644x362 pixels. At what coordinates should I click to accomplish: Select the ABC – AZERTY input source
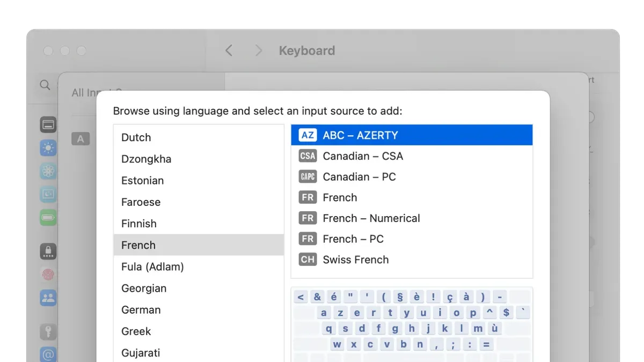(412, 135)
